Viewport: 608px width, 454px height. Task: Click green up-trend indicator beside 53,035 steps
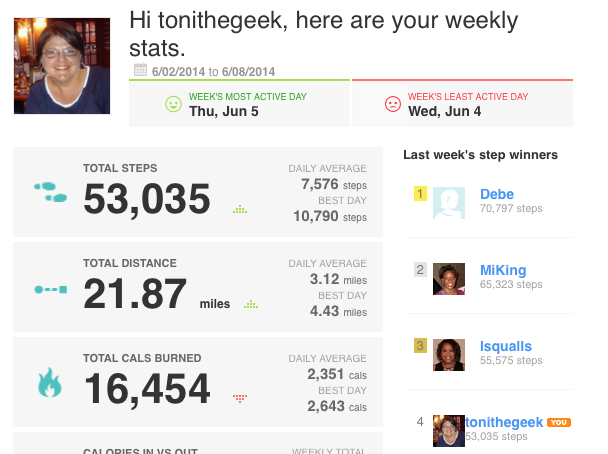point(240,209)
